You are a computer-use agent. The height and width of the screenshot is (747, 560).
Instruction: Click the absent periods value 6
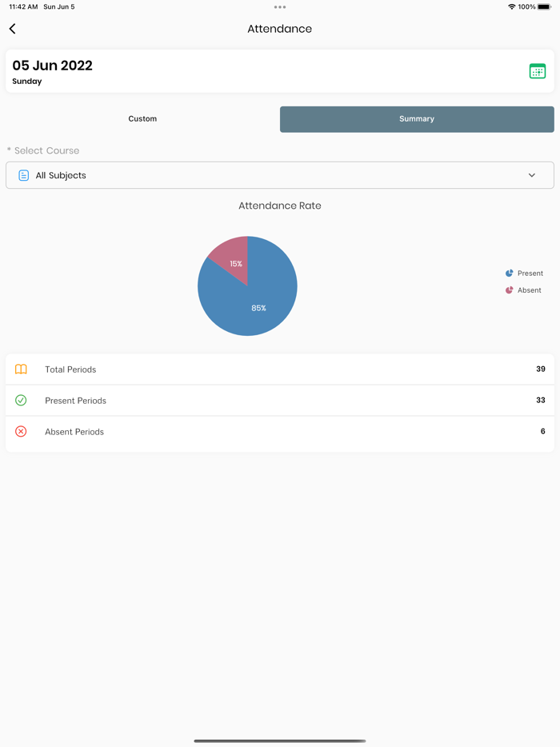pos(543,431)
